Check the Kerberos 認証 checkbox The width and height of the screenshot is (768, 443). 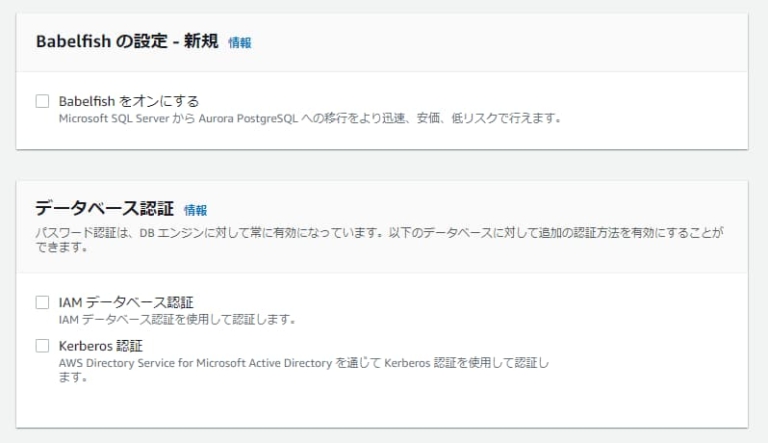coord(42,346)
